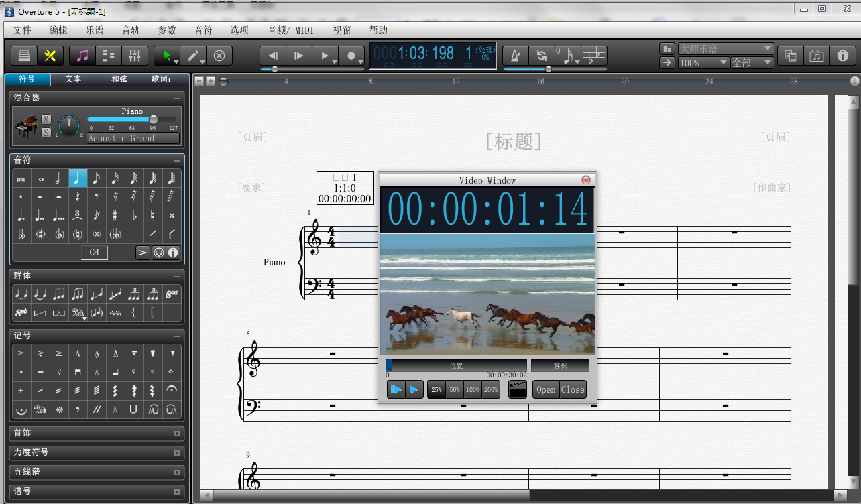Click the Open button in the Video Window
Screen dimensions: 861x504
point(546,389)
